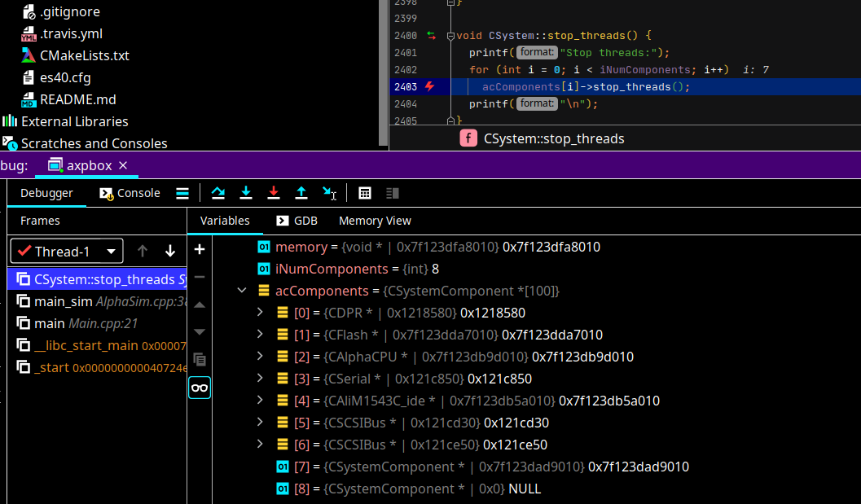Select External Libraries in project tree
Viewport: 861px width, 504px height.
(65, 121)
